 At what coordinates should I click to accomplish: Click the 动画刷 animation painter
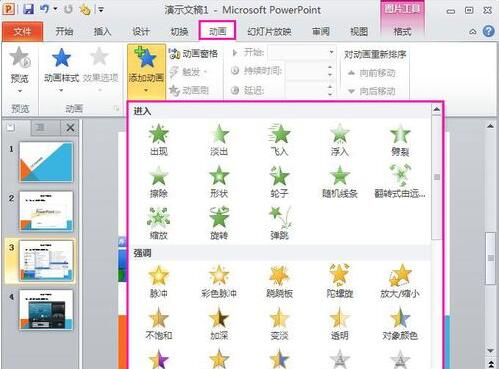tap(189, 90)
